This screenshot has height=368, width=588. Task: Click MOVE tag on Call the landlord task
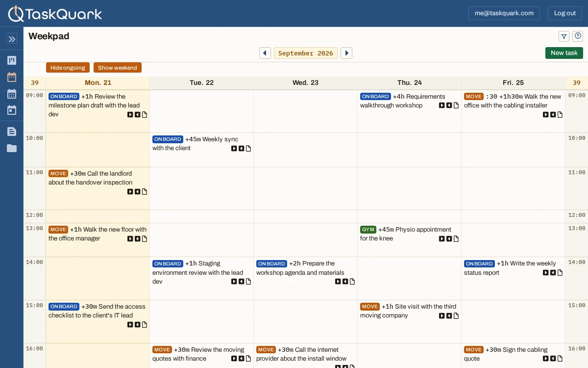click(58, 174)
